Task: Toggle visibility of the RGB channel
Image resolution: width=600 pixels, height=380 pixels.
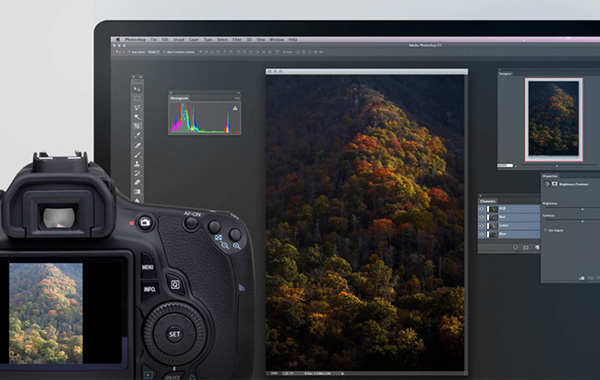Action: coord(482,209)
